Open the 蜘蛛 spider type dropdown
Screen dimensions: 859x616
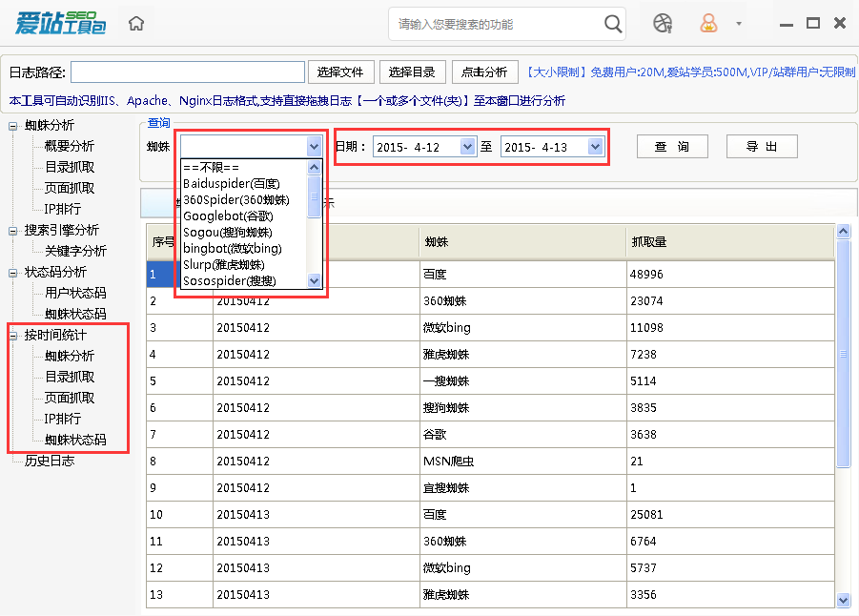pos(315,147)
